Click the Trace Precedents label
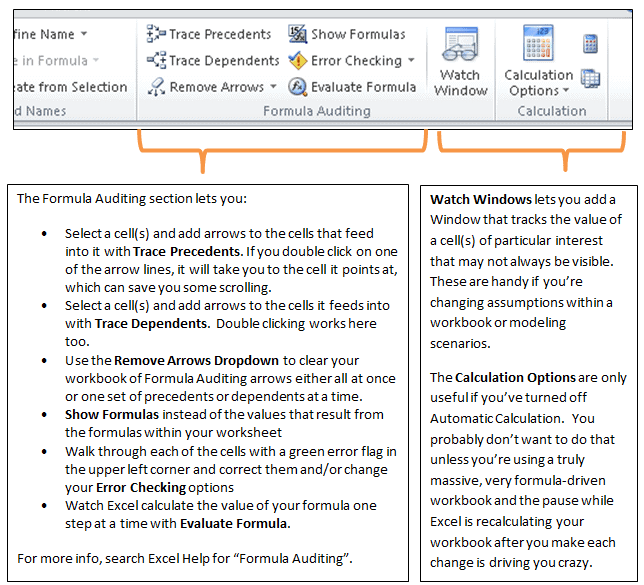 coord(220,34)
